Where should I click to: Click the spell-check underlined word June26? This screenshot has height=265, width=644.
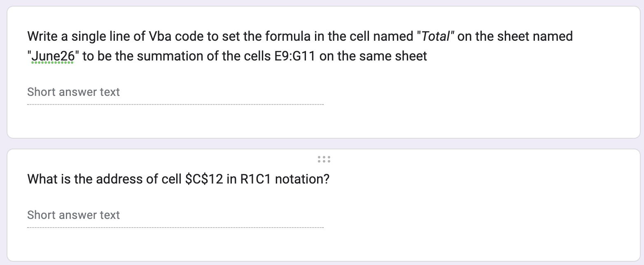click(x=53, y=56)
